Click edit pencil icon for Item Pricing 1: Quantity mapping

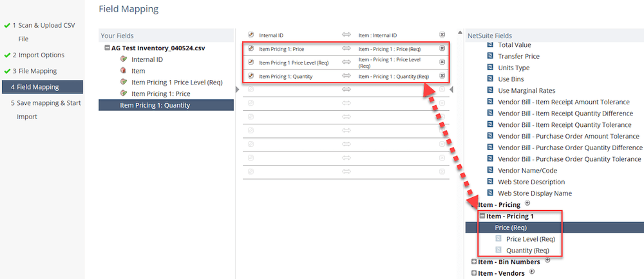coord(251,75)
